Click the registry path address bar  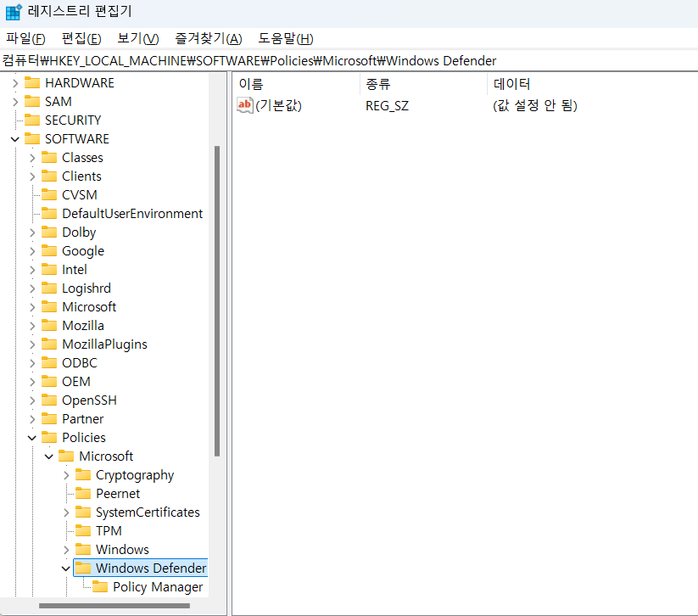coord(349,60)
